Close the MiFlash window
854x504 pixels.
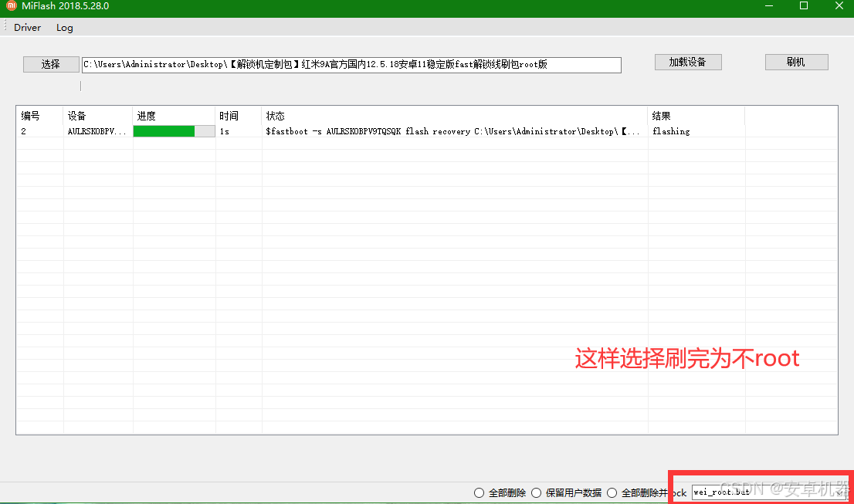pyautogui.click(x=839, y=6)
